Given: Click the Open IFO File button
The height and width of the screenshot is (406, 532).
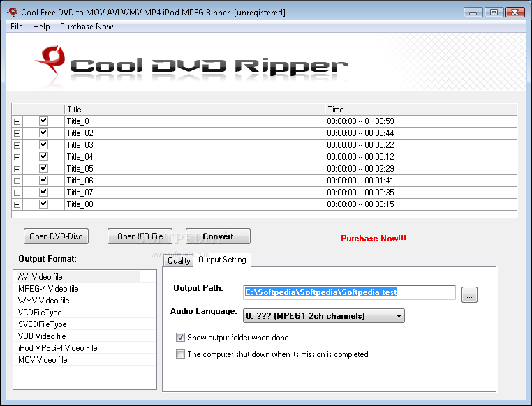Looking at the screenshot, I should [x=140, y=236].
